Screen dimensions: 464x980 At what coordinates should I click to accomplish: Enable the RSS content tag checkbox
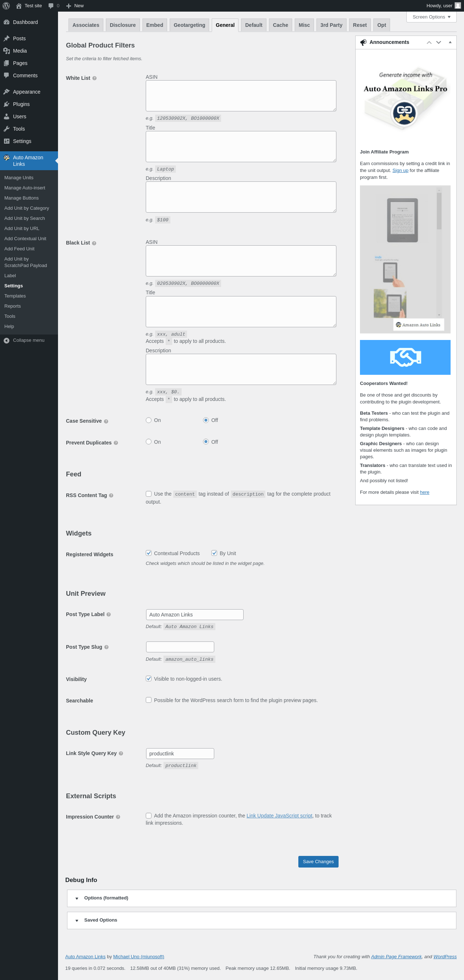click(149, 494)
